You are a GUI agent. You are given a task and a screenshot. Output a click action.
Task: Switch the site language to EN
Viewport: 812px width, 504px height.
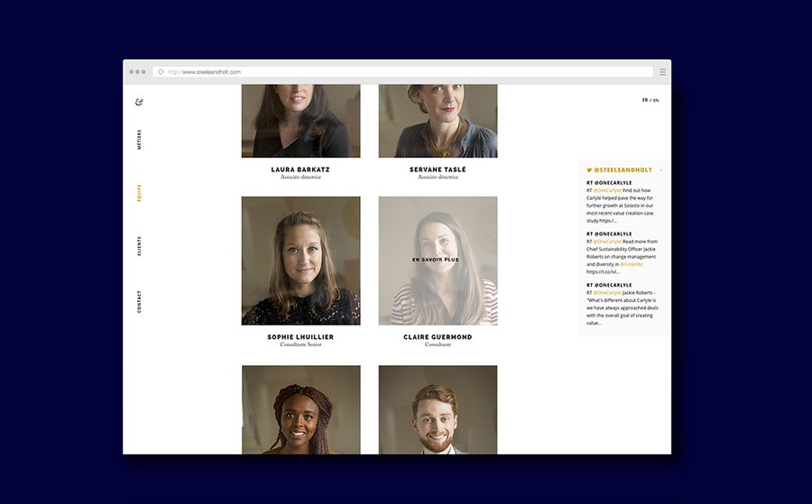tap(656, 100)
